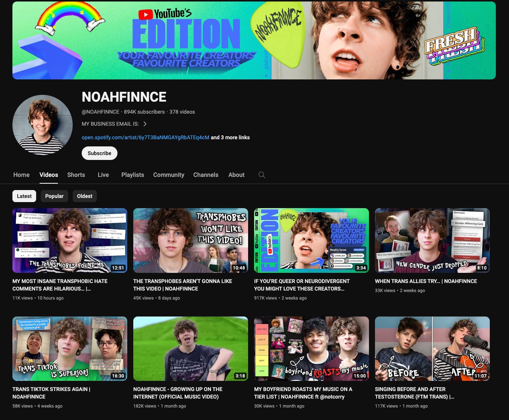This screenshot has width=509, height=420.
Task: Open 'Transphobes won't like this video' thumbnail
Action: tap(190, 240)
